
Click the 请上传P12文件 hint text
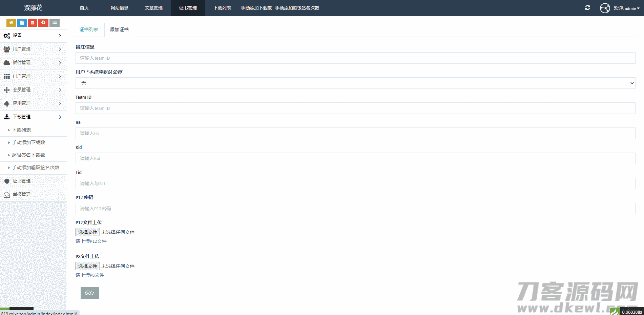(x=91, y=241)
